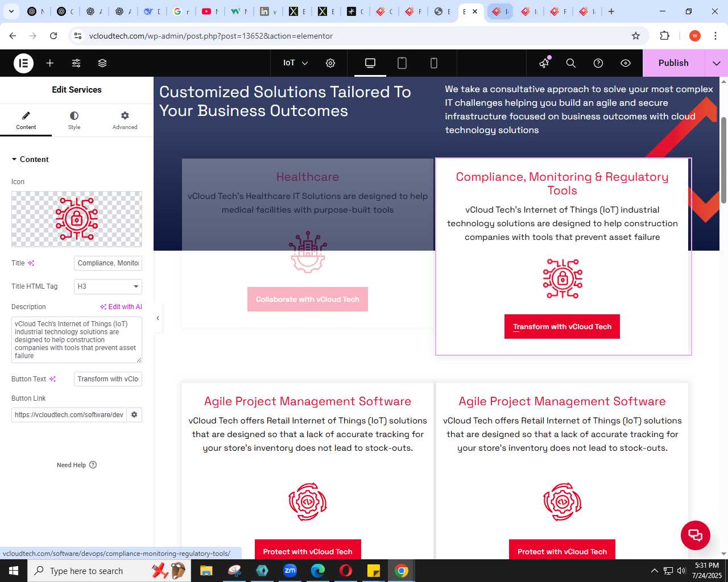Viewport: 728px width, 582px height.
Task: Open the Help question mark icon
Action: (x=598, y=63)
